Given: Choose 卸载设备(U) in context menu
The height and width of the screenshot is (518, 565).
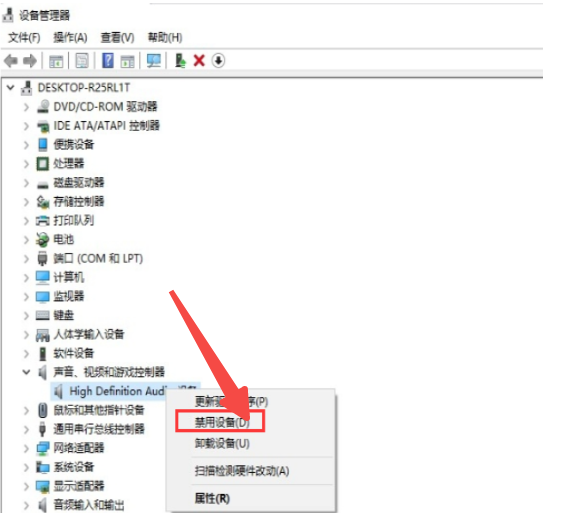Looking at the screenshot, I should (222, 443).
